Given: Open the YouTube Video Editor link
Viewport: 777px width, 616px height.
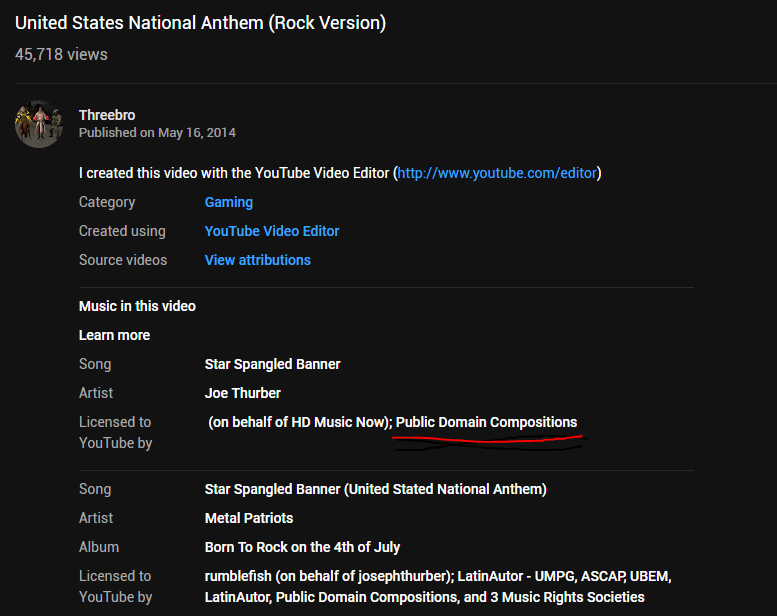Looking at the screenshot, I should point(272,231).
